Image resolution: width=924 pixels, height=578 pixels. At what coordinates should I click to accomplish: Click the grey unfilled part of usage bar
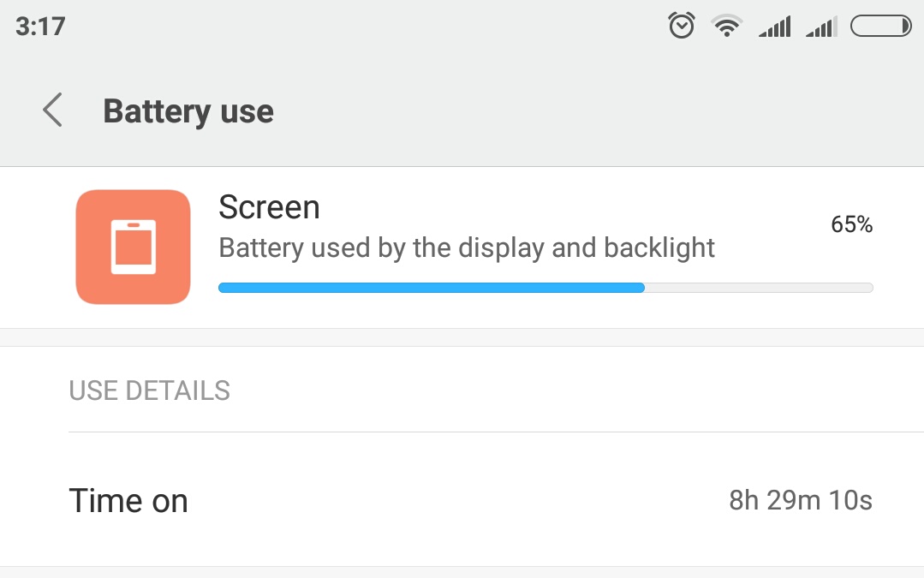758,288
